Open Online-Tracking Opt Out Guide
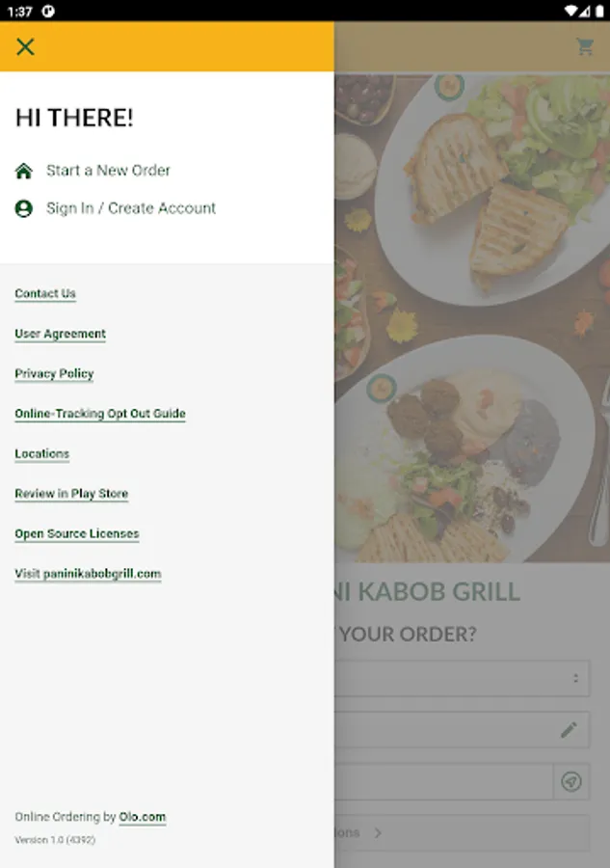The width and height of the screenshot is (610, 868). pyautogui.click(x=100, y=414)
